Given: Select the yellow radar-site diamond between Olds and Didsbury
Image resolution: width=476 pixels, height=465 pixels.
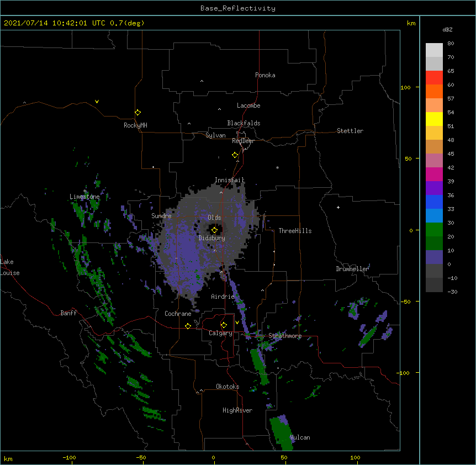Looking at the screenshot, I should click(x=214, y=230).
